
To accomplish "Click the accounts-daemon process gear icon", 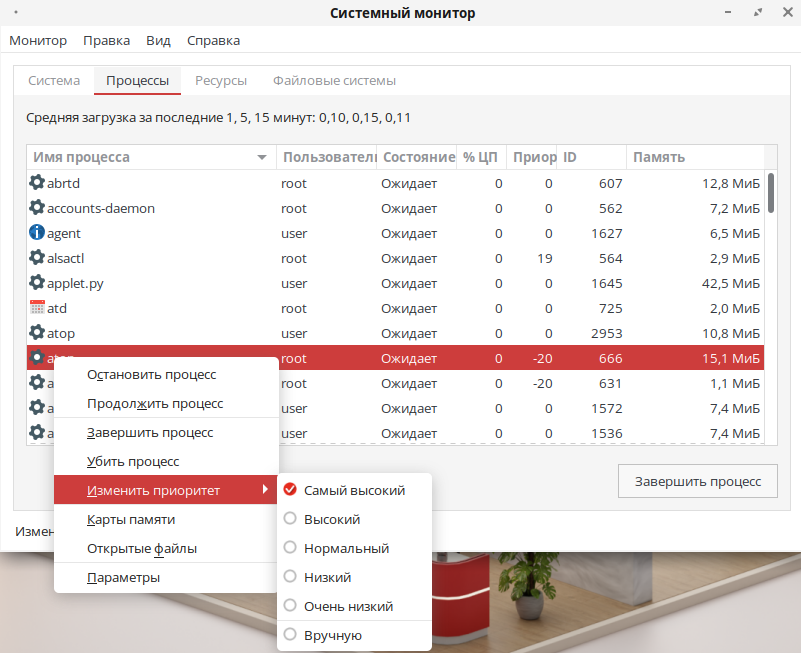I will [37, 208].
